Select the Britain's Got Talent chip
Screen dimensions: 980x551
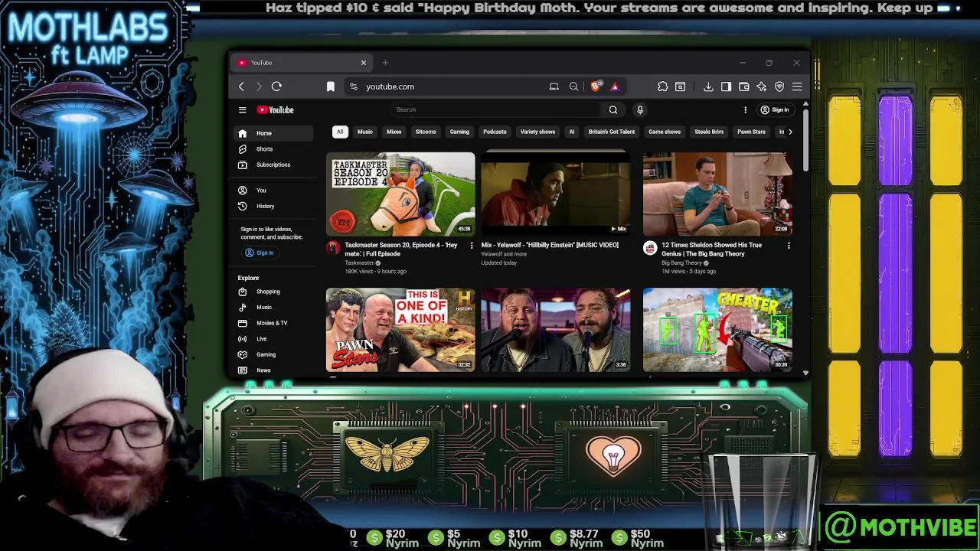[x=611, y=132]
